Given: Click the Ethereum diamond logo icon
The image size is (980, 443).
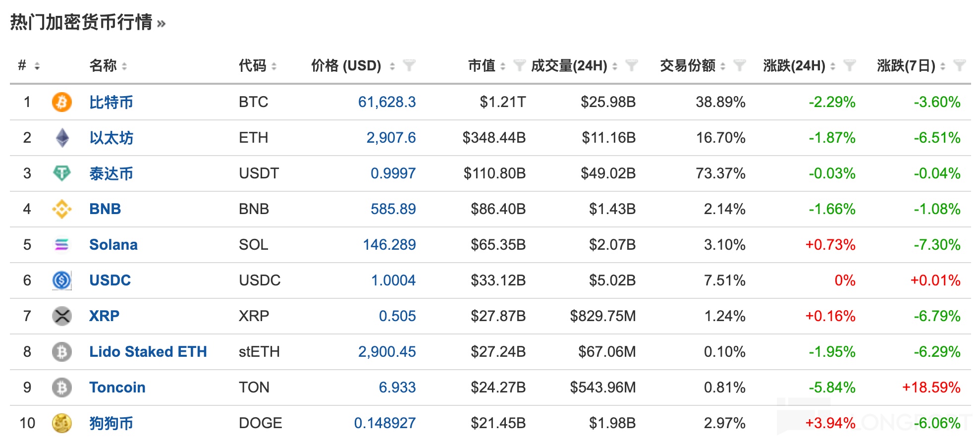Looking at the screenshot, I should (62, 138).
